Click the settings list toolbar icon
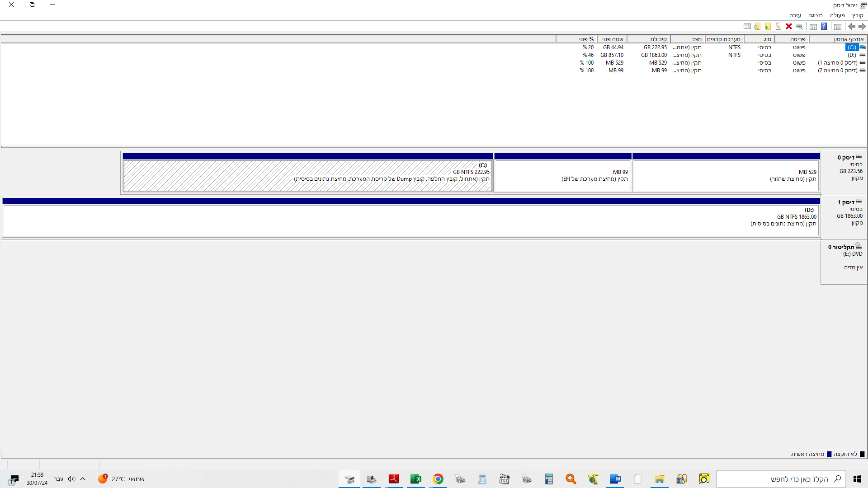 [747, 27]
